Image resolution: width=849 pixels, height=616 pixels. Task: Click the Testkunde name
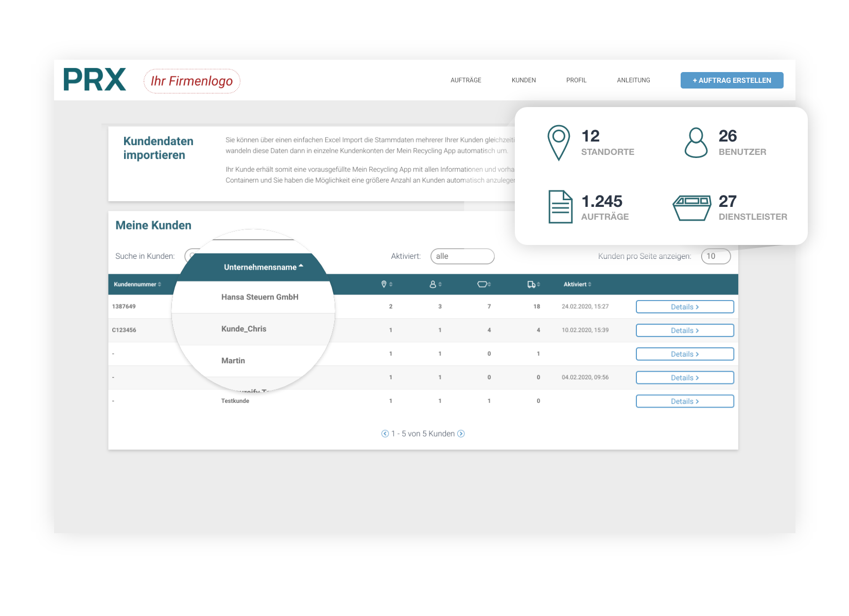pos(235,401)
